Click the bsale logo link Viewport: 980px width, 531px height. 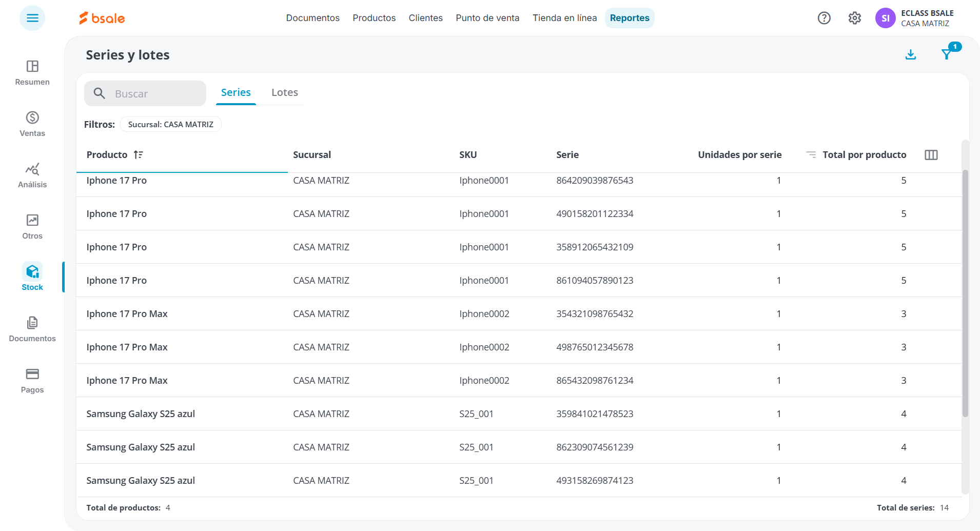(102, 18)
